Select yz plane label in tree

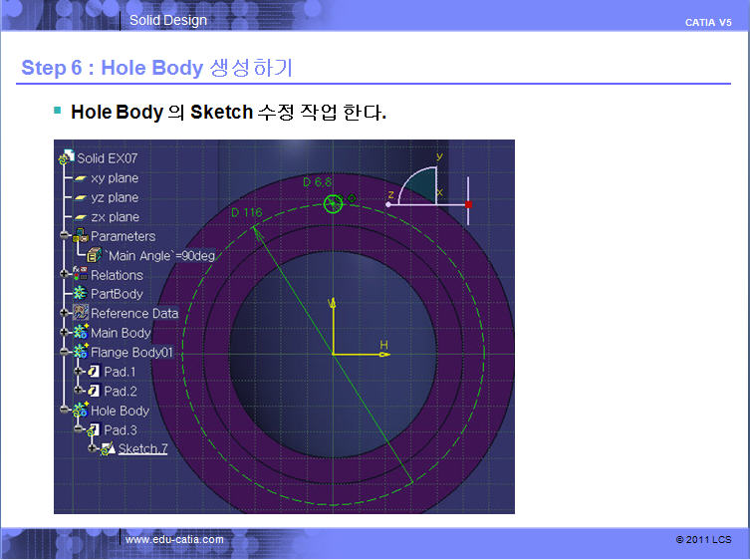115,197
